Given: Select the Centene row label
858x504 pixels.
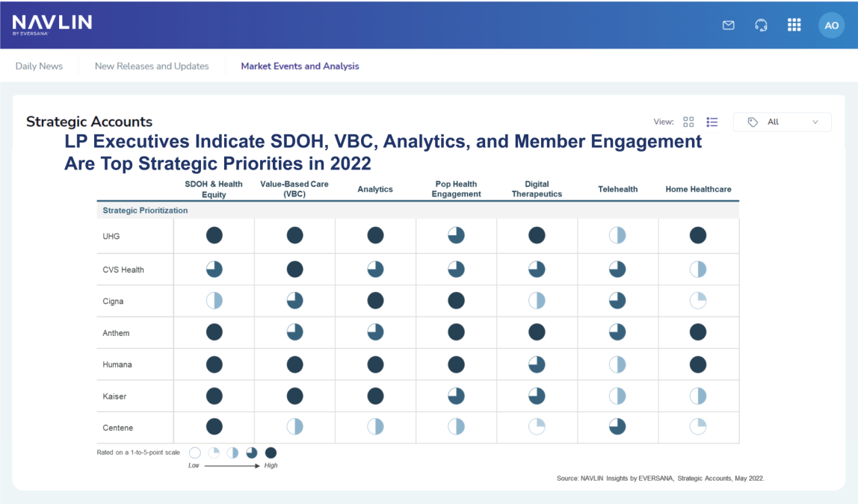Looking at the screenshot, I should [x=117, y=428].
